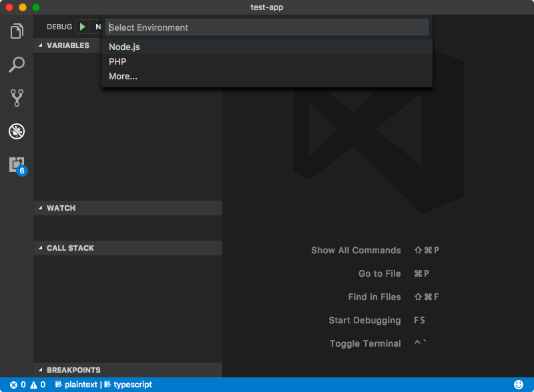Viewport: 534px width, 392px height.
Task: Click the Start Debugging hint
Action: [x=364, y=320]
